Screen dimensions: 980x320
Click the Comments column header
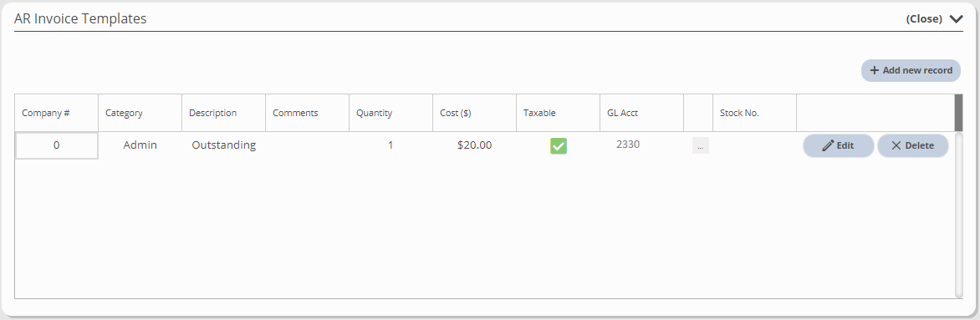click(308, 113)
